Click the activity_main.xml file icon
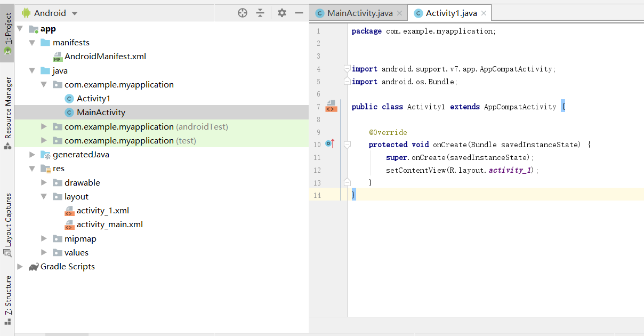Image resolution: width=644 pixels, height=336 pixels. [x=69, y=225]
